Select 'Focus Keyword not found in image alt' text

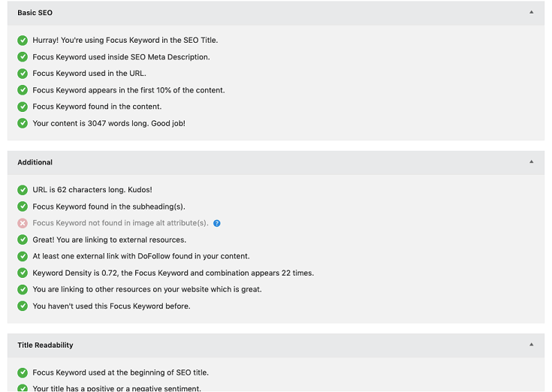(x=120, y=223)
